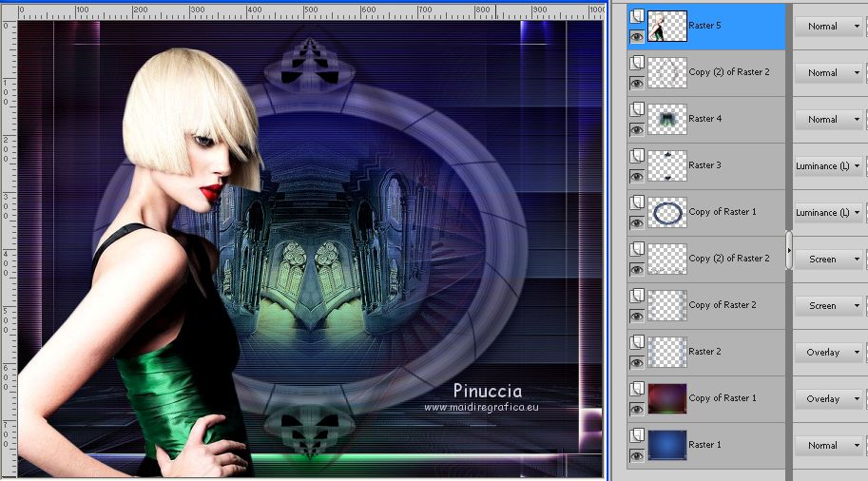This screenshot has width=868, height=481.
Task: Select the Copy of Raster 2 thumbnail
Action: coord(667,305)
